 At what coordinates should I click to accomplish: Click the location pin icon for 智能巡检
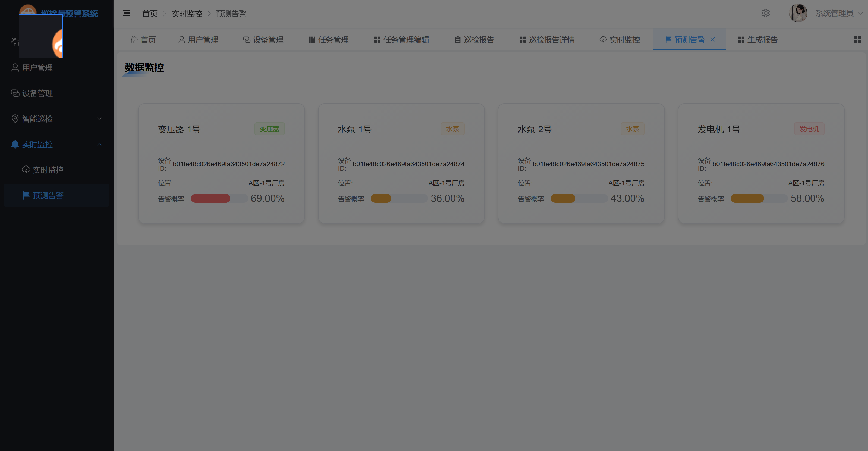coord(15,119)
